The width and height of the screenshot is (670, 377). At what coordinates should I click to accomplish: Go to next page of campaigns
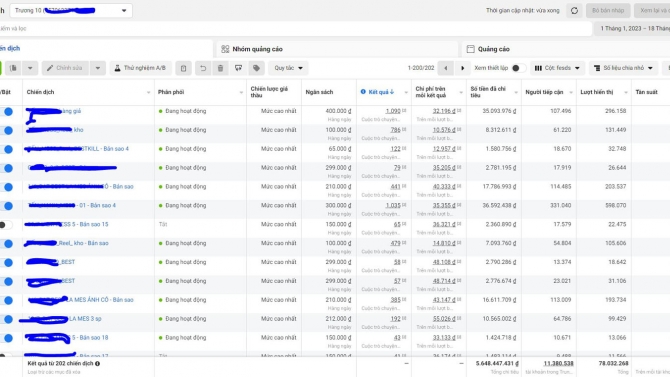(462, 68)
